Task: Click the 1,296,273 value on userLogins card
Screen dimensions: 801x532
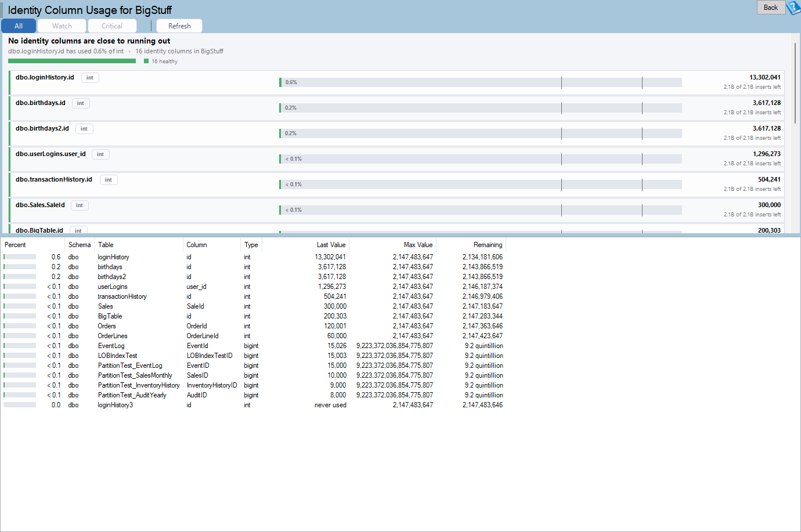Action: 766,154
